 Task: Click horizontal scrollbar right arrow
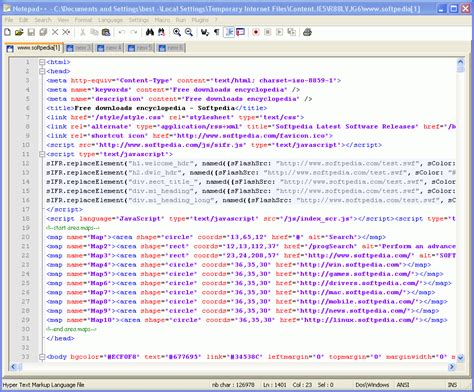(x=452, y=367)
